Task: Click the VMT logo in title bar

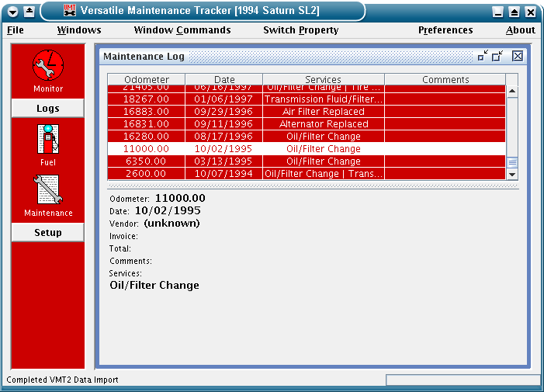Action: [x=69, y=11]
